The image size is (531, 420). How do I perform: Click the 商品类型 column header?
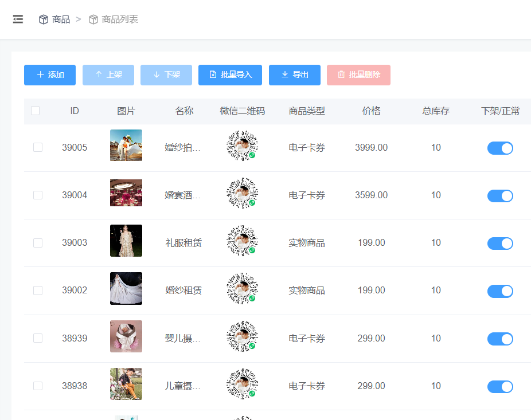pos(307,111)
